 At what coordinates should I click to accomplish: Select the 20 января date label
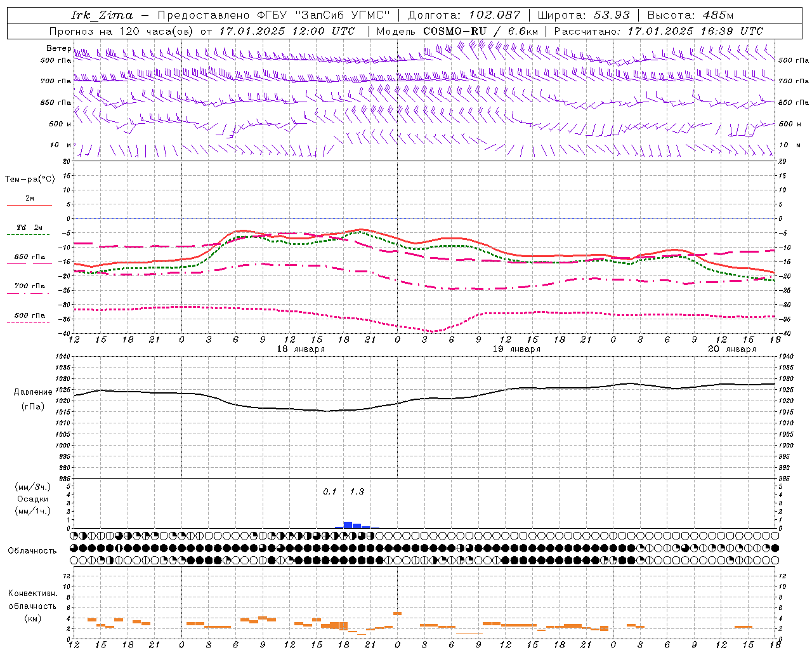point(732,349)
